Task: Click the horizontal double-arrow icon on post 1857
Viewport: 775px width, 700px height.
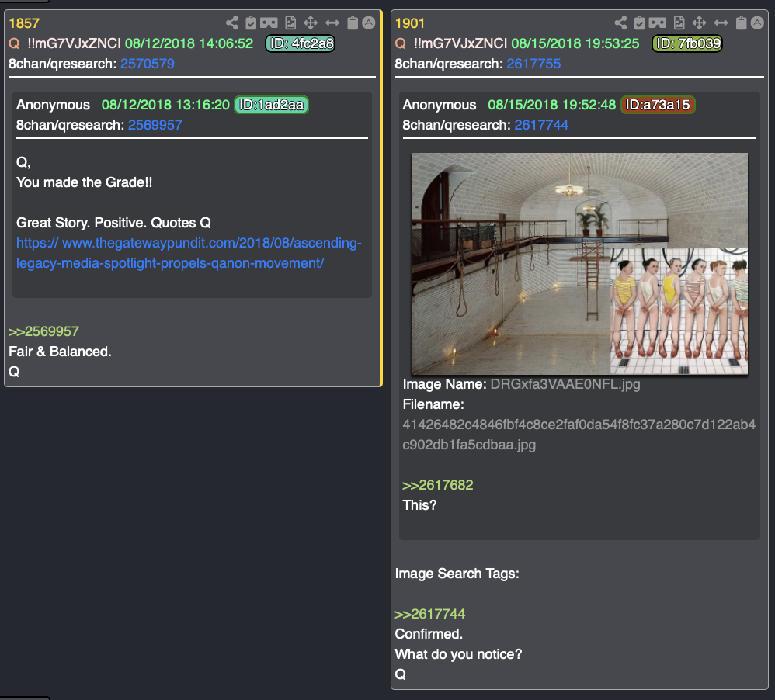Action: (332, 23)
